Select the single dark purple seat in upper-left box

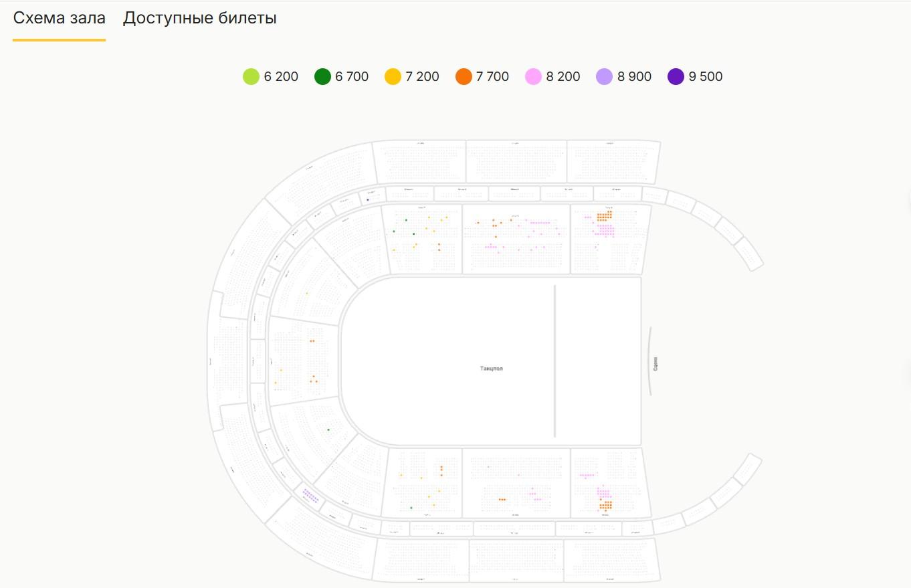pyautogui.click(x=368, y=199)
